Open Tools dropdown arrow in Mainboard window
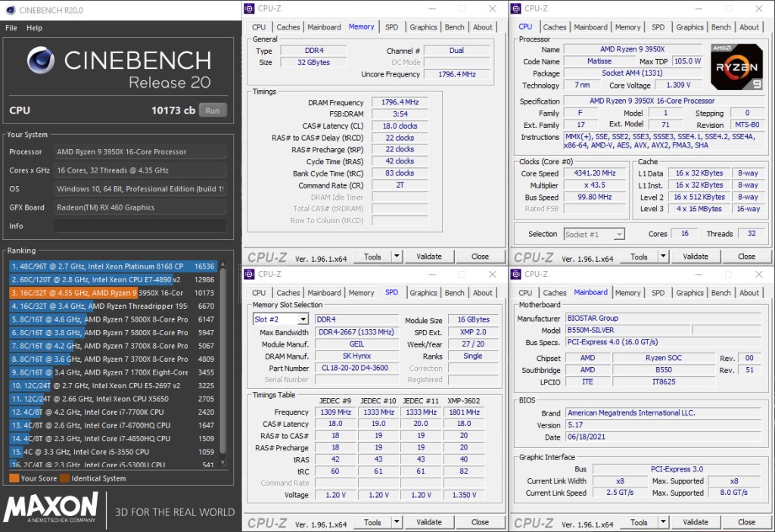Viewport: 775px width, 532px height. tap(662, 522)
